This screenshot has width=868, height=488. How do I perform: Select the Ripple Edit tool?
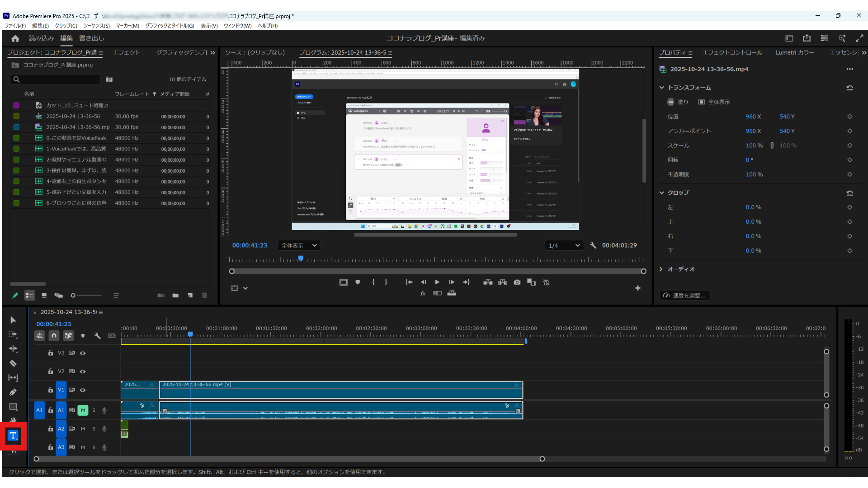coord(13,349)
